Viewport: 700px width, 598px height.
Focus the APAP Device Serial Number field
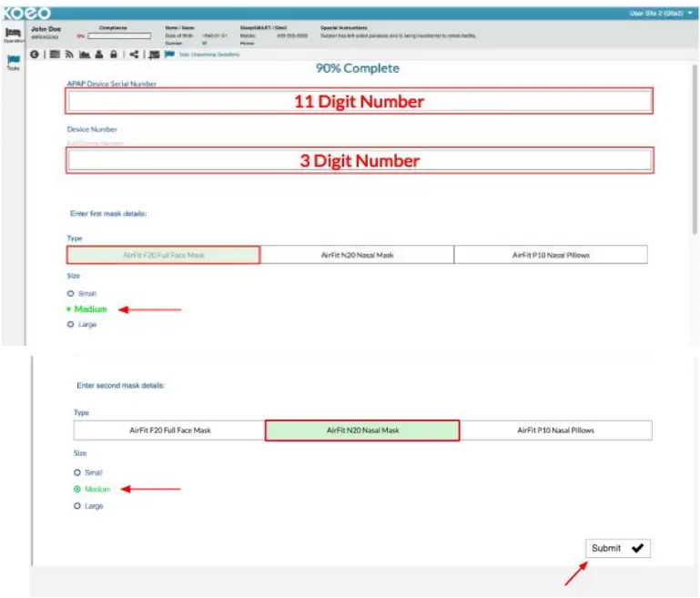(360, 101)
